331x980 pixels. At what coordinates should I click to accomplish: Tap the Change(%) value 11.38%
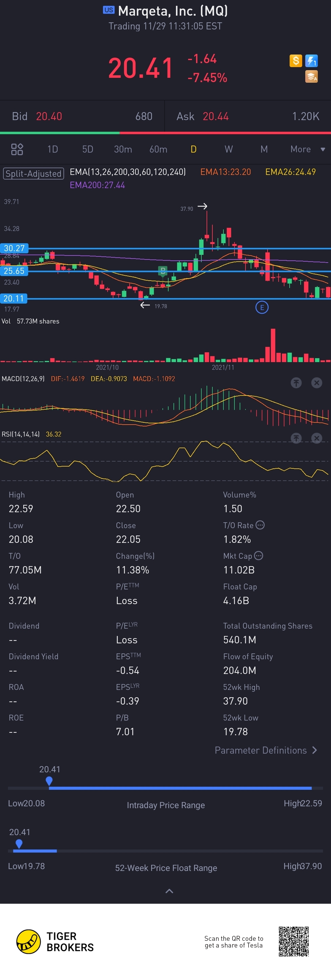click(132, 570)
